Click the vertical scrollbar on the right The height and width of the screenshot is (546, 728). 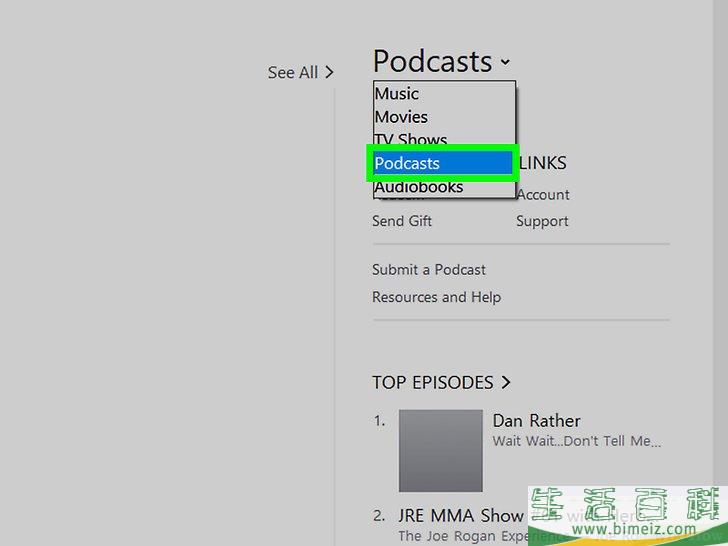click(x=721, y=241)
